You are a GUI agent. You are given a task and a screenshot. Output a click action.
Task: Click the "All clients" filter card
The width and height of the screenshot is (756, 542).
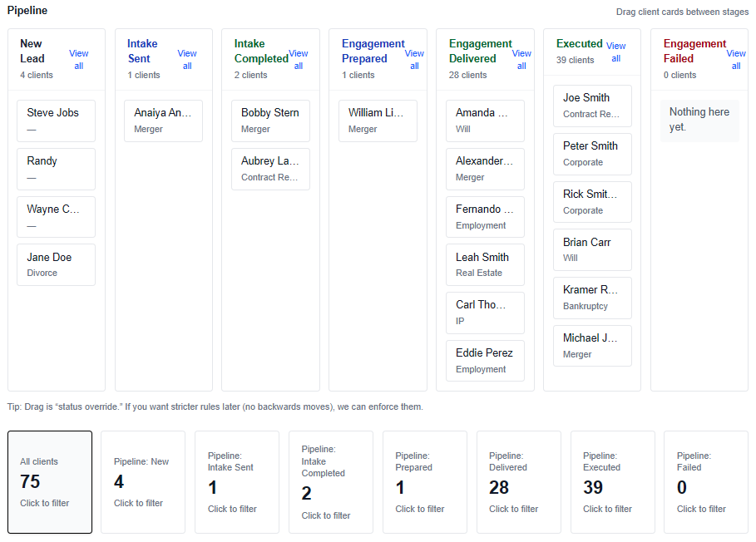coord(50,482)
